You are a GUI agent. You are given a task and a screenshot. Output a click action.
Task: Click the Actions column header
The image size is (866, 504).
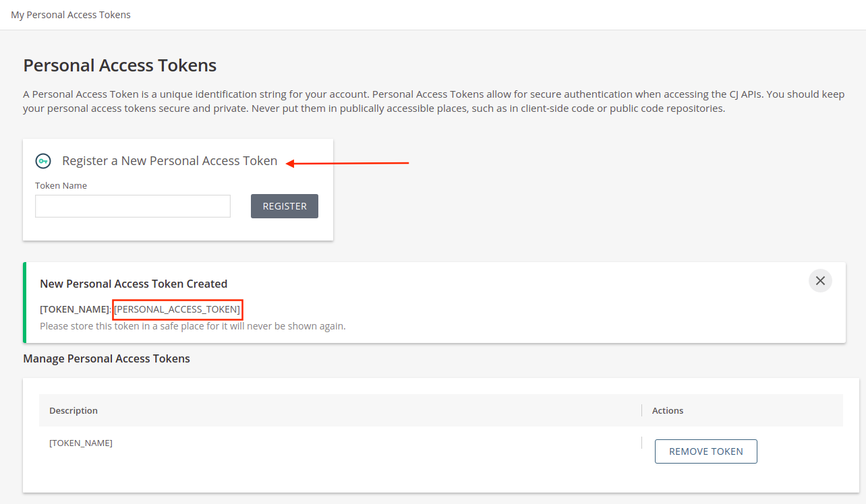pyautogui.click(x=668, y=410)
